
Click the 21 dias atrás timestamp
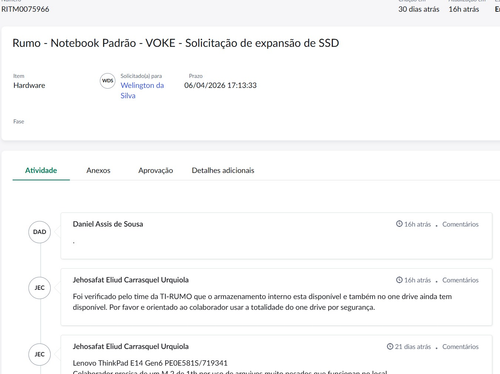coord(413,347)
